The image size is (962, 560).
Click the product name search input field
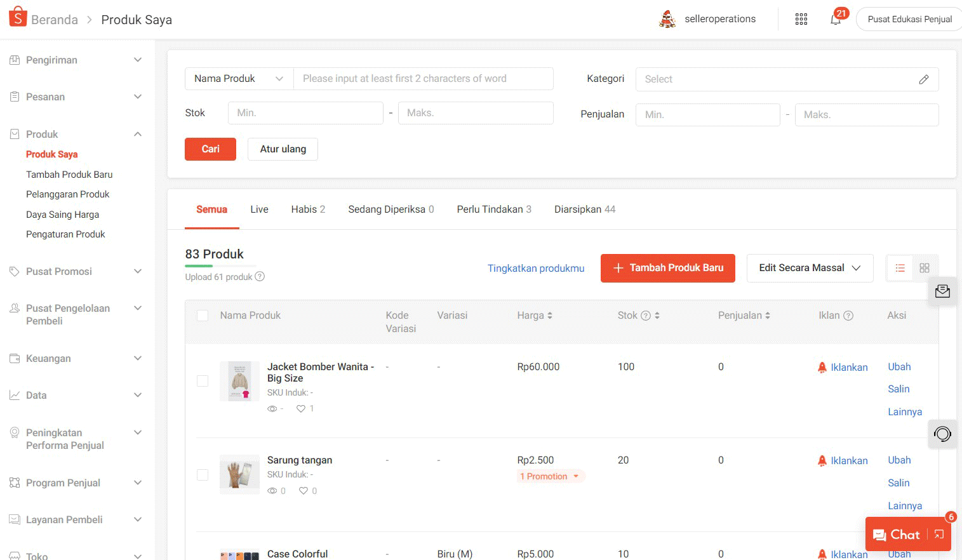click(x=424, y=78)
